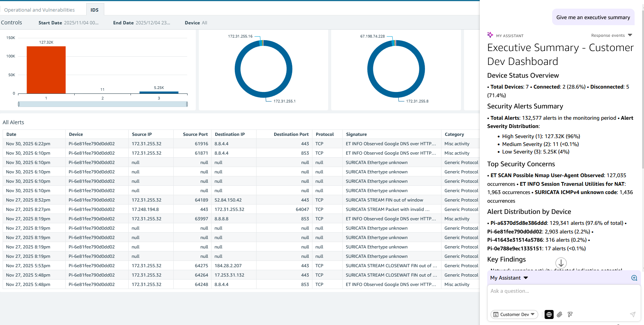This screenshot has height=325, width=644.
Task: Open the Start Date control
Action: tap(69, 23)
